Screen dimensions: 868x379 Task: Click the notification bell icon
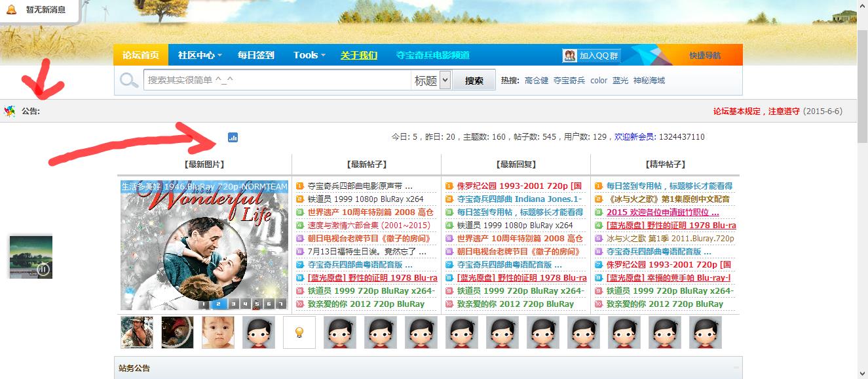12,9
